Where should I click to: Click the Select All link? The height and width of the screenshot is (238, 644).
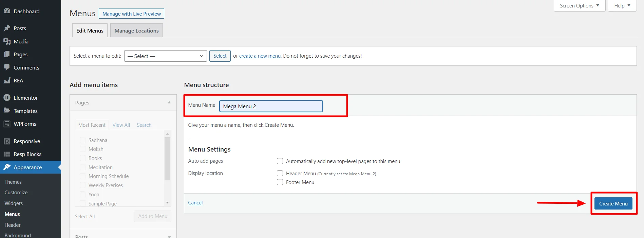(x=85, y=217)
